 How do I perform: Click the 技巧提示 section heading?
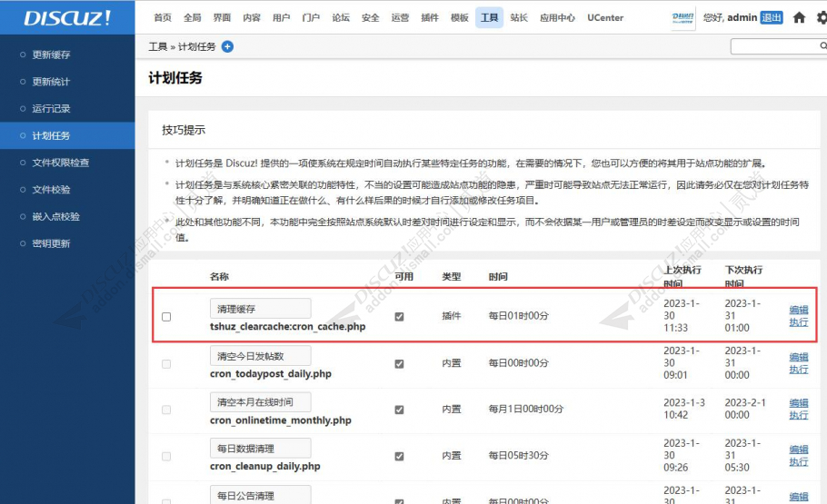184,130
